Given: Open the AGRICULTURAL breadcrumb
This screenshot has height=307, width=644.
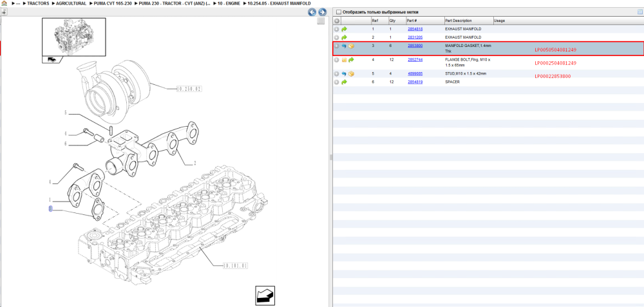Looking at the screenshot, I should tap(71, 3).
